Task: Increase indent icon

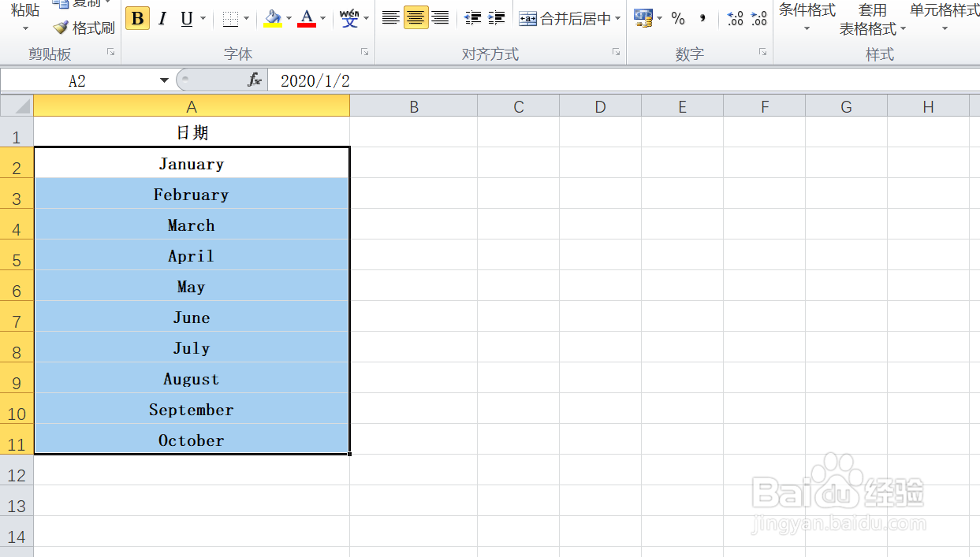Action: pyautogui.click(x=497, y=18)
